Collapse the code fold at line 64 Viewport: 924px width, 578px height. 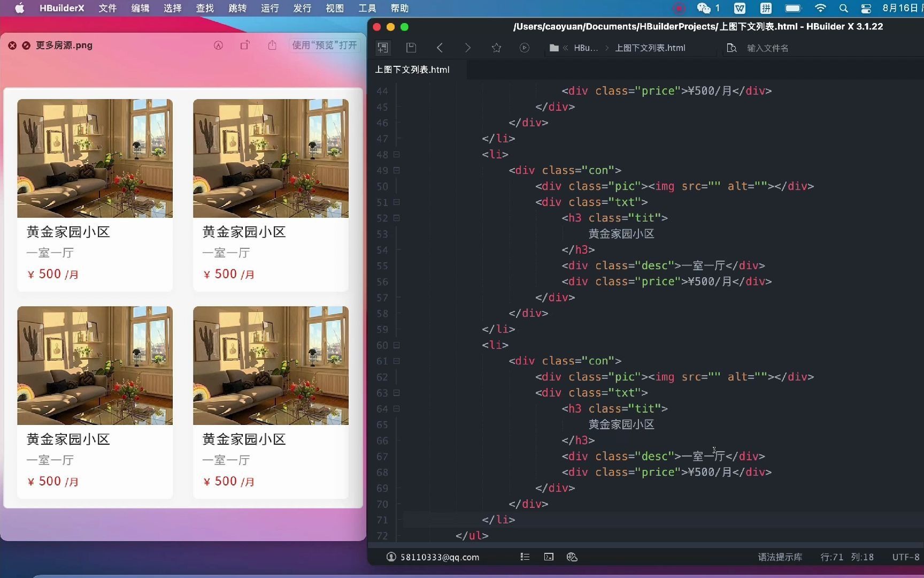(397, 408)
